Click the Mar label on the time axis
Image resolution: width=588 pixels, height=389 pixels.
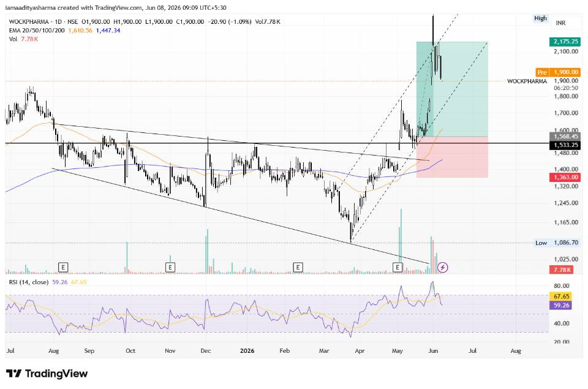(324, 351)
